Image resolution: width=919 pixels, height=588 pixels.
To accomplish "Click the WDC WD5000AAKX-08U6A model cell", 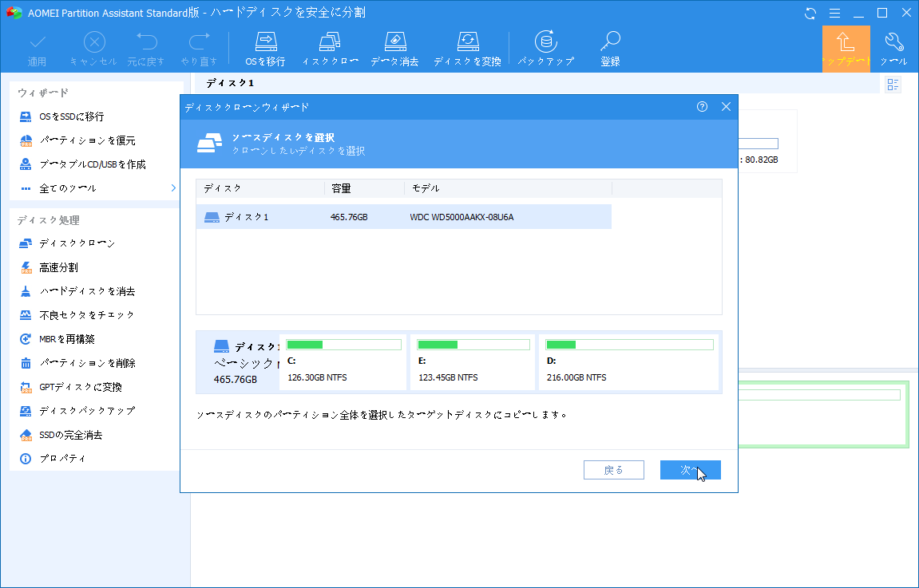I will [x=461, y=217].
